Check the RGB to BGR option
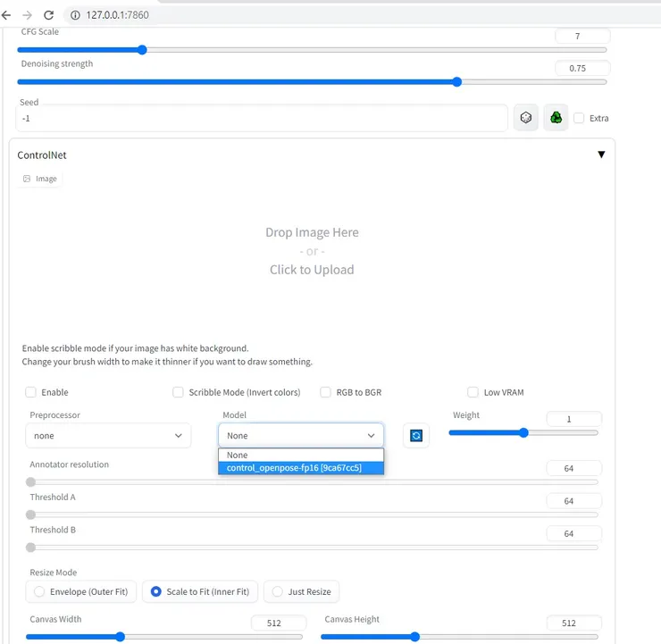This screenshot has height=644, width=661. tap(325, 392)
